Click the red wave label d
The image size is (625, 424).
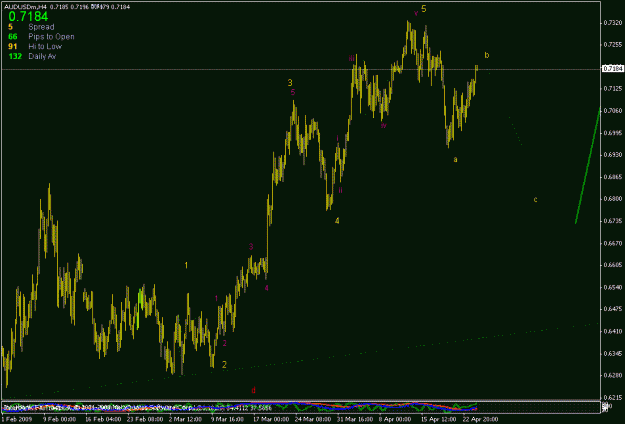coord(253,390)
